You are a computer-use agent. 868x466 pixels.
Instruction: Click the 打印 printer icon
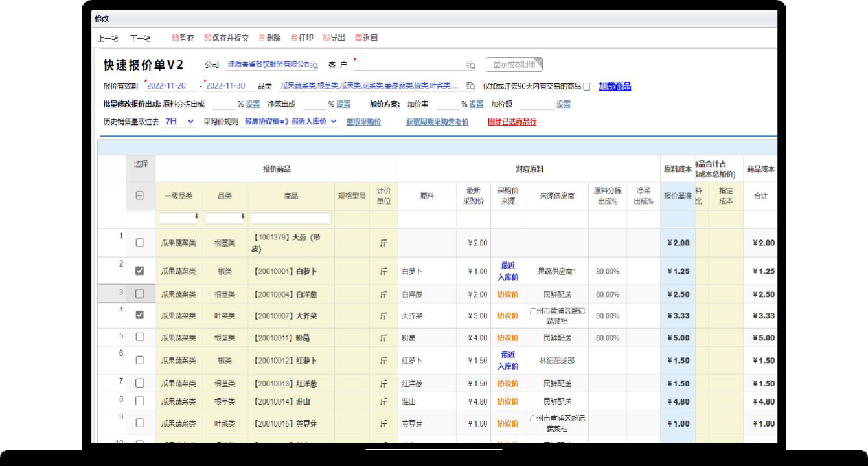294,38
